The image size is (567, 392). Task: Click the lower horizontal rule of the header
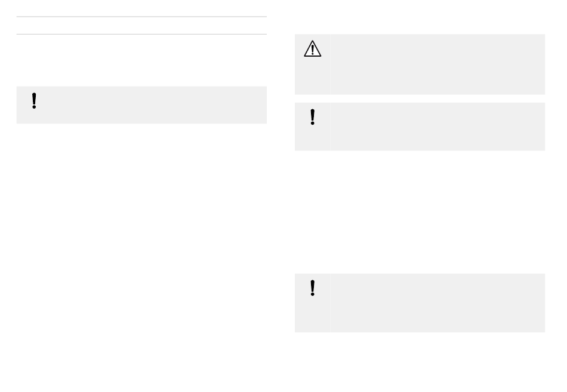(x=142, y=35)
